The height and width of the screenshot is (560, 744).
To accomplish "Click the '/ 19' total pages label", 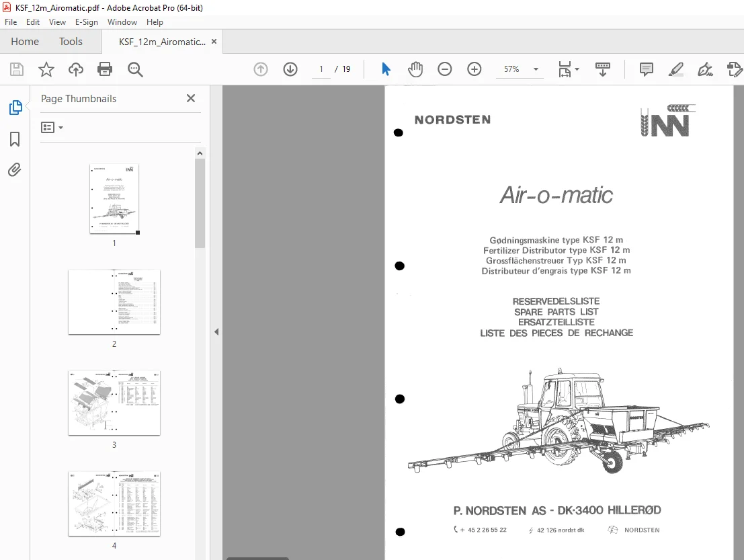I will 343,69.
